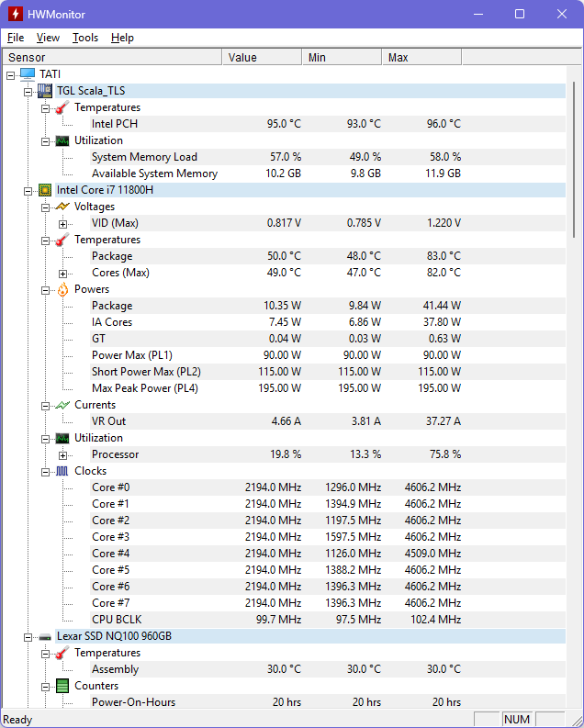Select the VR Out current row
Image resolution: width=584 pixels, height=728 pixels.
(328, 421)
